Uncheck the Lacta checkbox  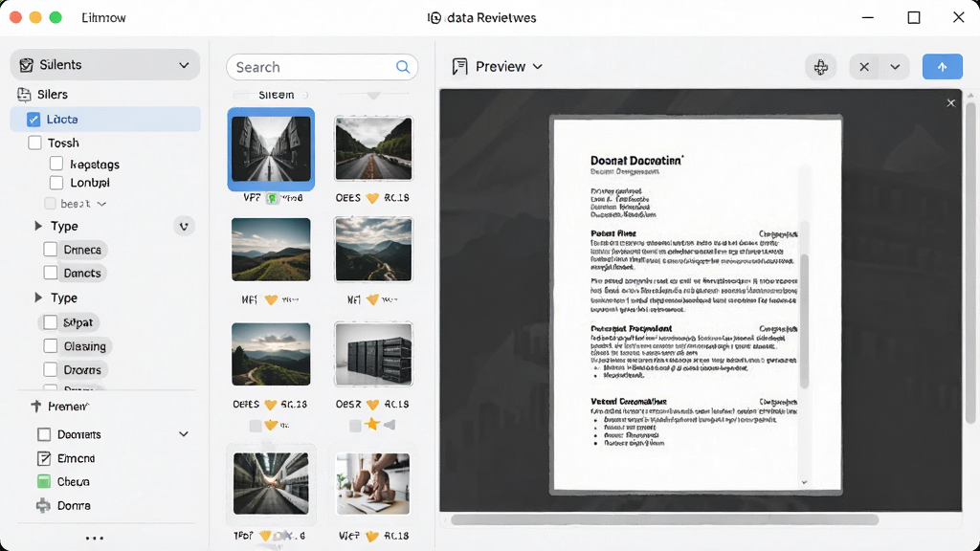(33, 120)
